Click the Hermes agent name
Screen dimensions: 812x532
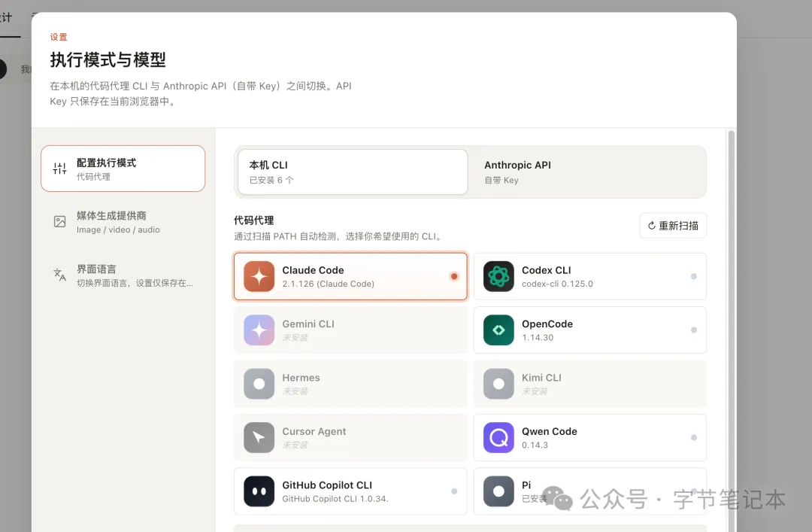click(x=301, y=378)
